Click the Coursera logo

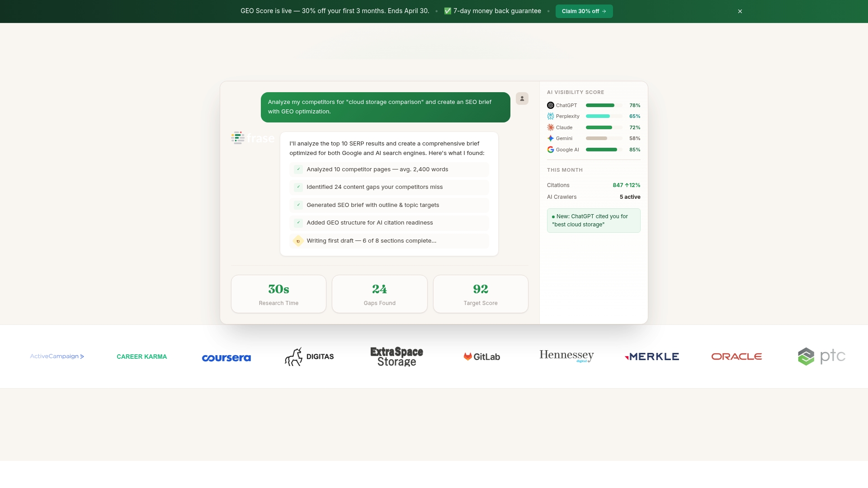click(x=226, y=357)
